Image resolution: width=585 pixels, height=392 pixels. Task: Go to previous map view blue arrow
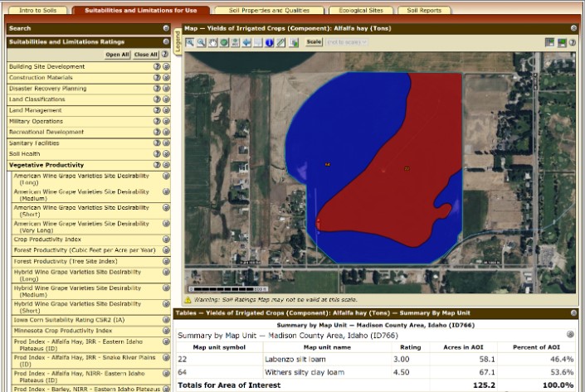click(246, 42)
